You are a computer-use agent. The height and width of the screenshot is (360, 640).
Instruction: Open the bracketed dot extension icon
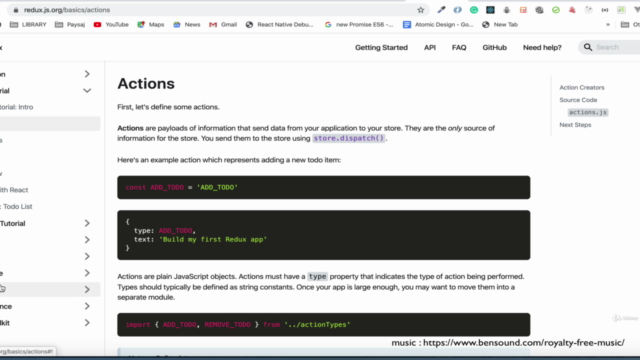604,10
